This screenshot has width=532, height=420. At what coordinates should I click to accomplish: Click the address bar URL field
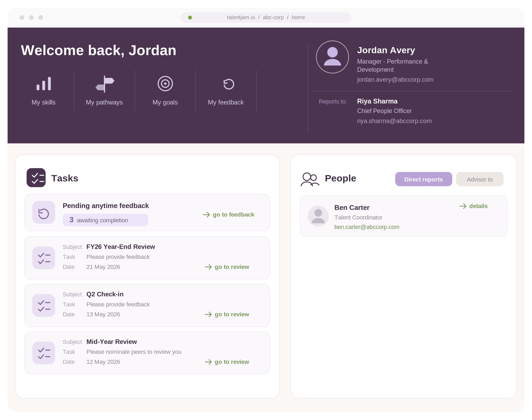pyautogui.click(x=266, y=18)
